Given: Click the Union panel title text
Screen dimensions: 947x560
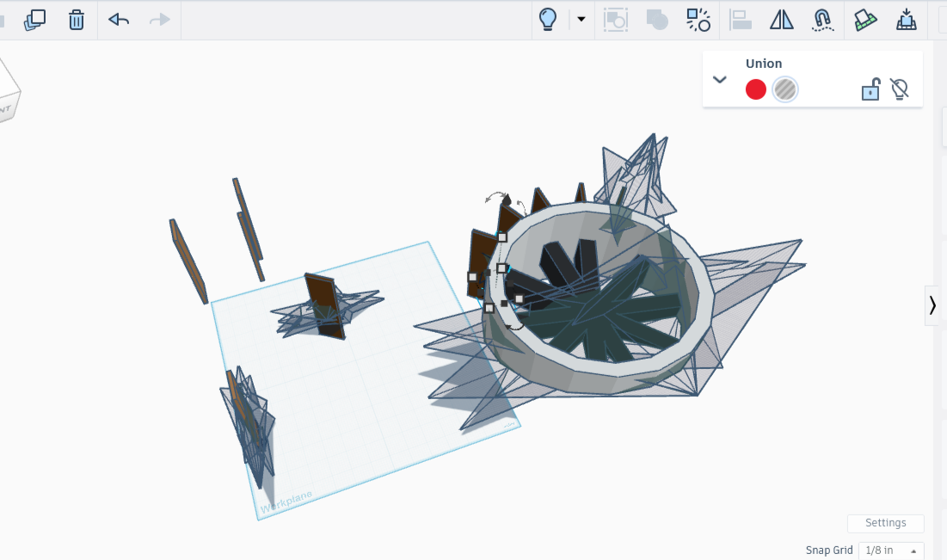Looking at the screenshot, I should pos(764,64).
